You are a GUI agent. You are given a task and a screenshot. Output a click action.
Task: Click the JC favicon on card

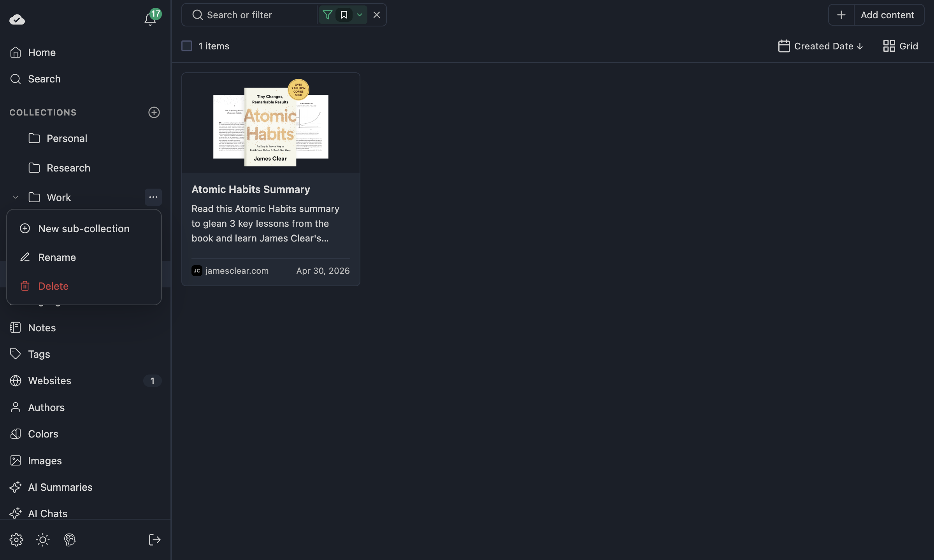(x=197, y=271)
